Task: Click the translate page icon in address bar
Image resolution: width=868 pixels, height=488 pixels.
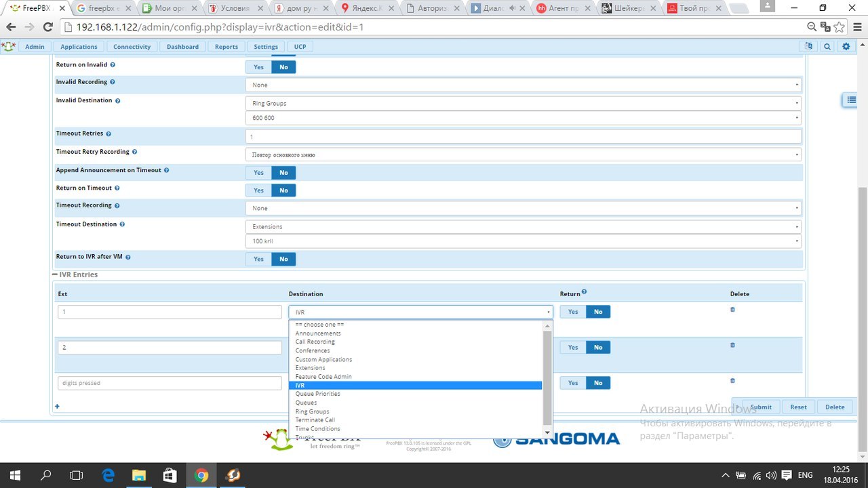Action: (x=825, y=27)
